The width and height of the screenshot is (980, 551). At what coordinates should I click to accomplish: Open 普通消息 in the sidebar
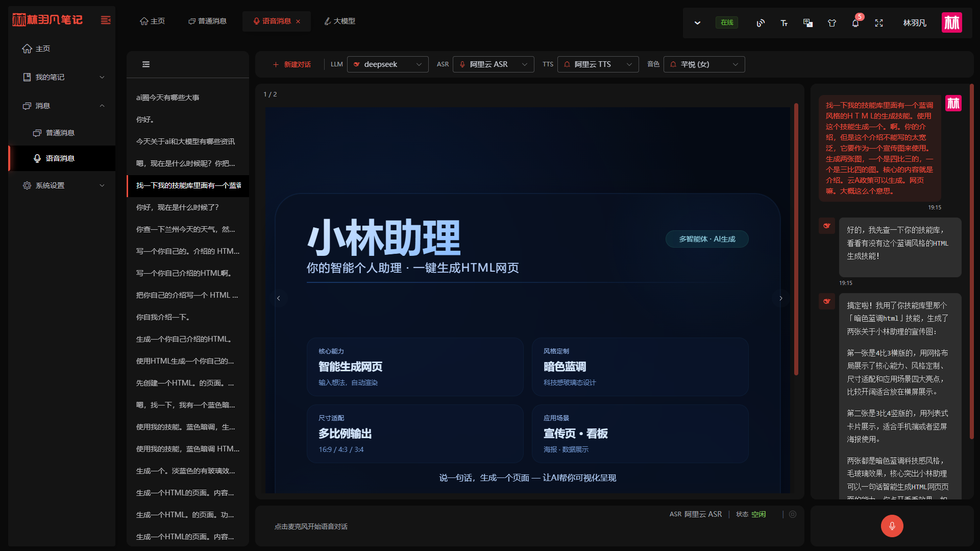click(62, 133)
